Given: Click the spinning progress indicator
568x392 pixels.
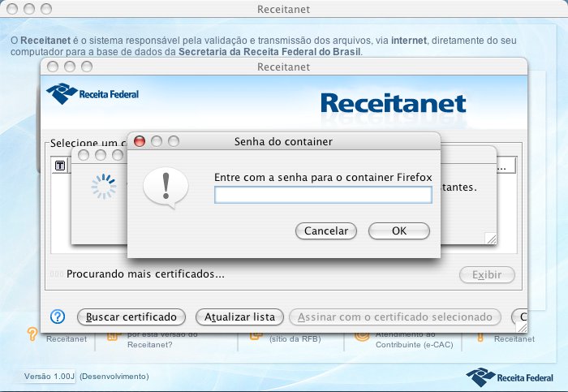Looking at the screenshot, I should pos(104,187).
